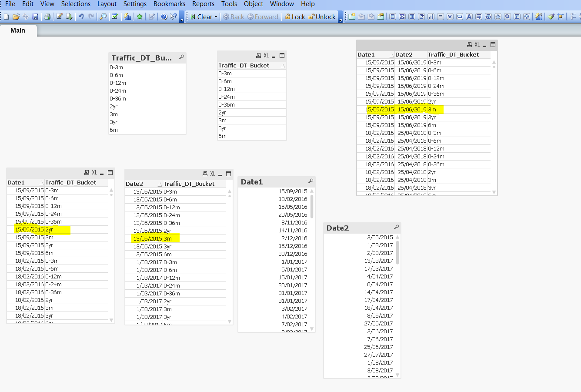Click sort indicator on Traffic_DT_Bucket table header
Screen dimensions: 581x392
(284, 66)
